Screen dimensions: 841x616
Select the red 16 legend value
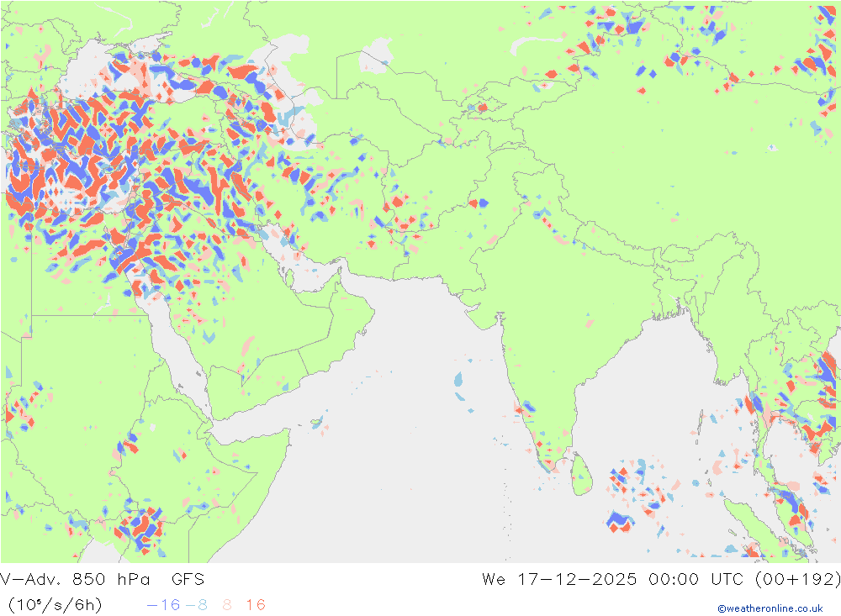click(256, 605)
